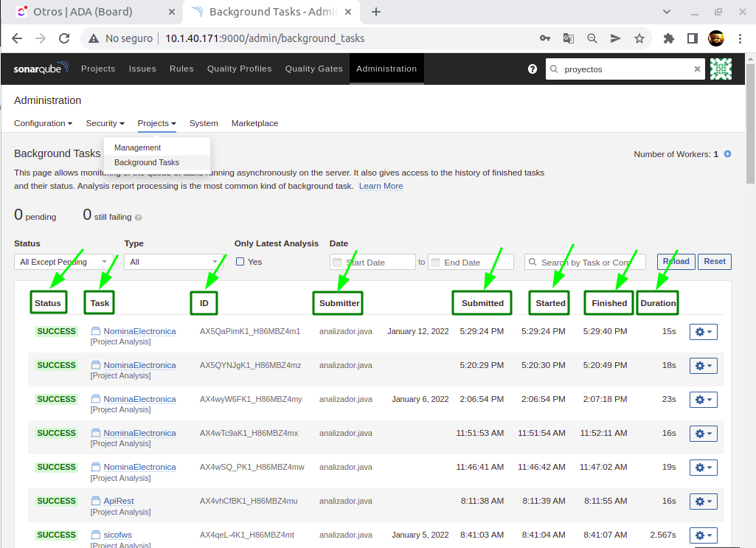Open the Learn More link
The image size is (756, 548).
381,186
